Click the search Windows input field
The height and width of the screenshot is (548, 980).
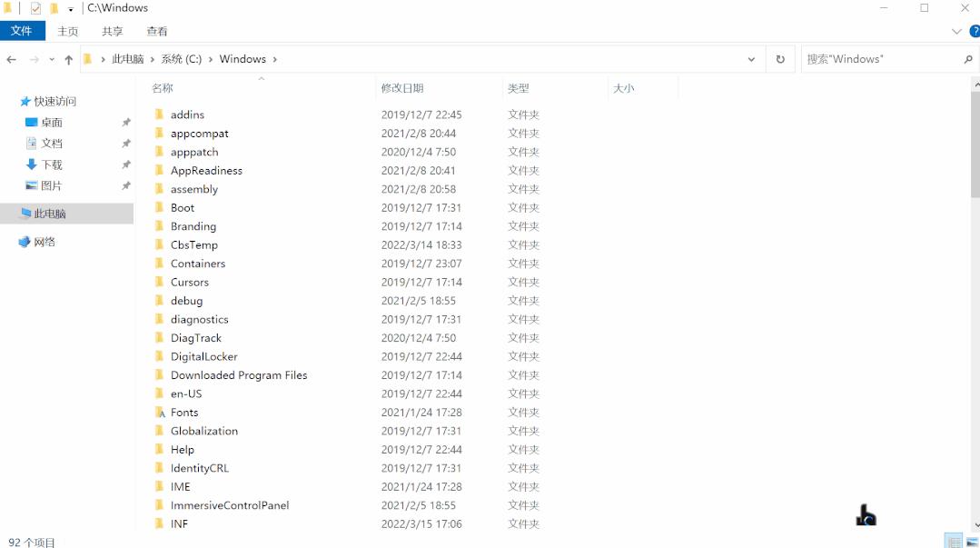(x=881, y=59)
